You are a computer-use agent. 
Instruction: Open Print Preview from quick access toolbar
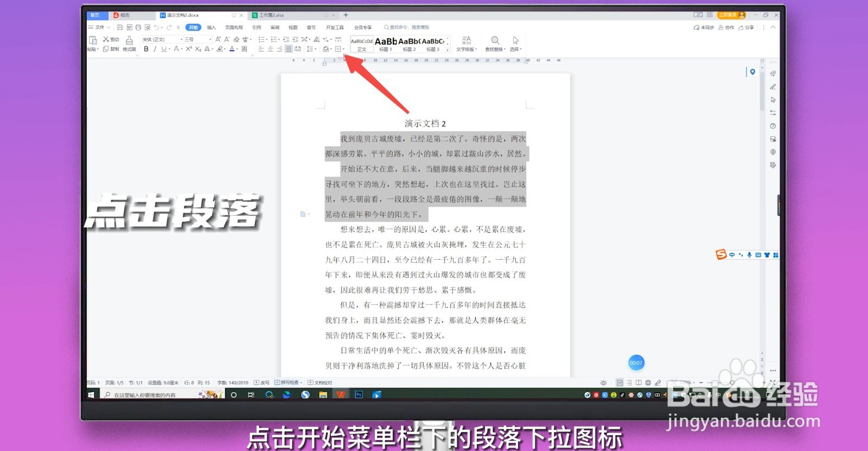pyautogui.click(x=148, y=27)
